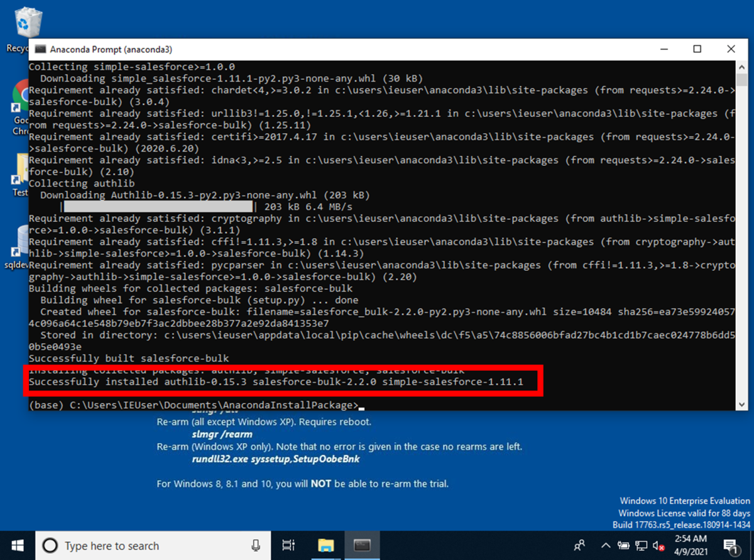The height and width of the screenshot is (560, 754).
Task: Maximize the Anaconda Prompt window
Action: (x=697, y=49)
